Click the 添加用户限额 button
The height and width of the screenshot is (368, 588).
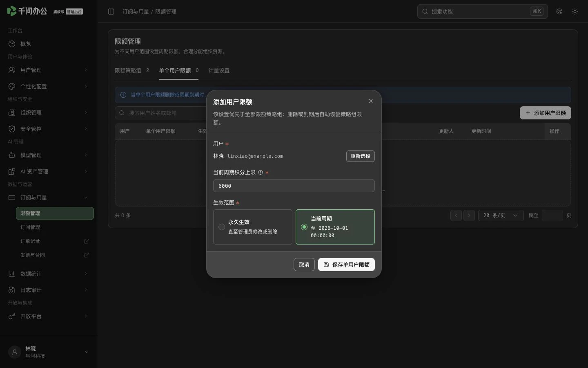pyautogui.click(x=546, y=113)
